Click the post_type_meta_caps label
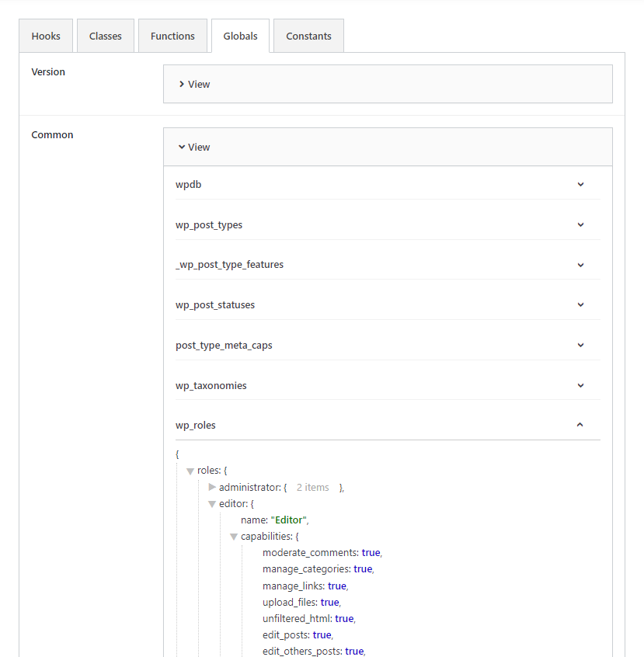644x657 pixels. pos(224,346)
